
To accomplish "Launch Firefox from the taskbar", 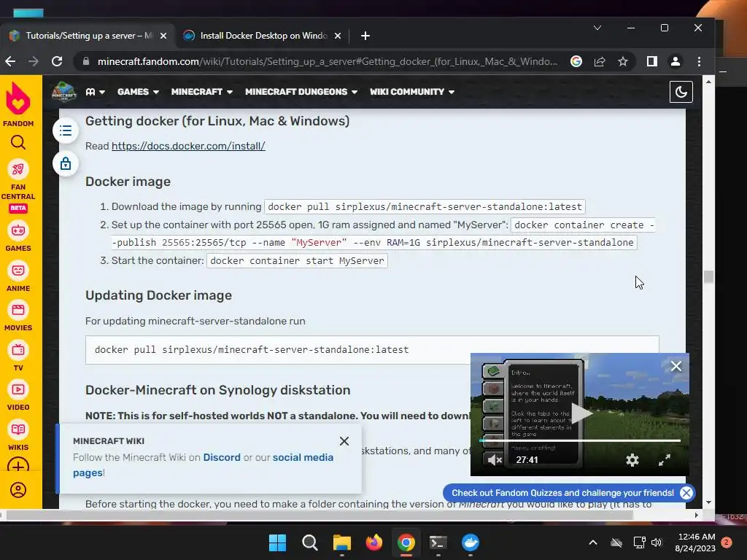I will [x=374, y=542].
